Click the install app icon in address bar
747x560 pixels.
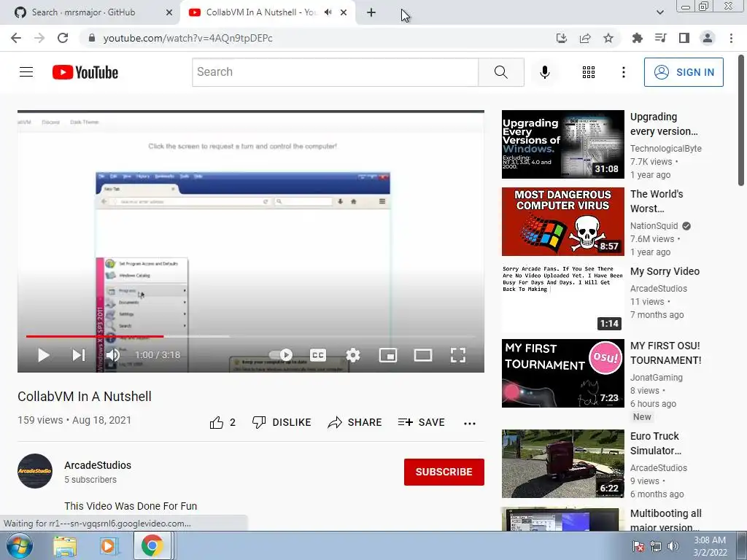(562, 38)
